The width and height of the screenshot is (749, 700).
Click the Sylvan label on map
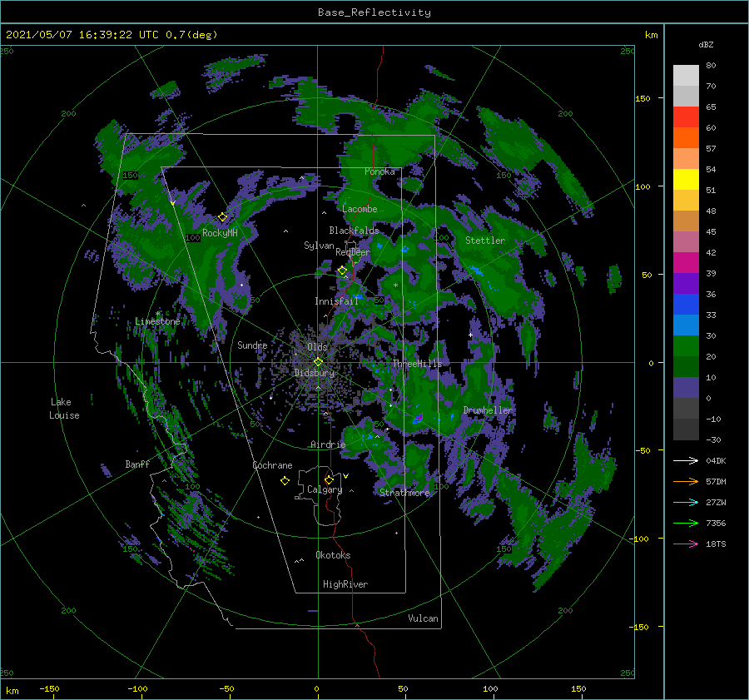pos(319,246)
